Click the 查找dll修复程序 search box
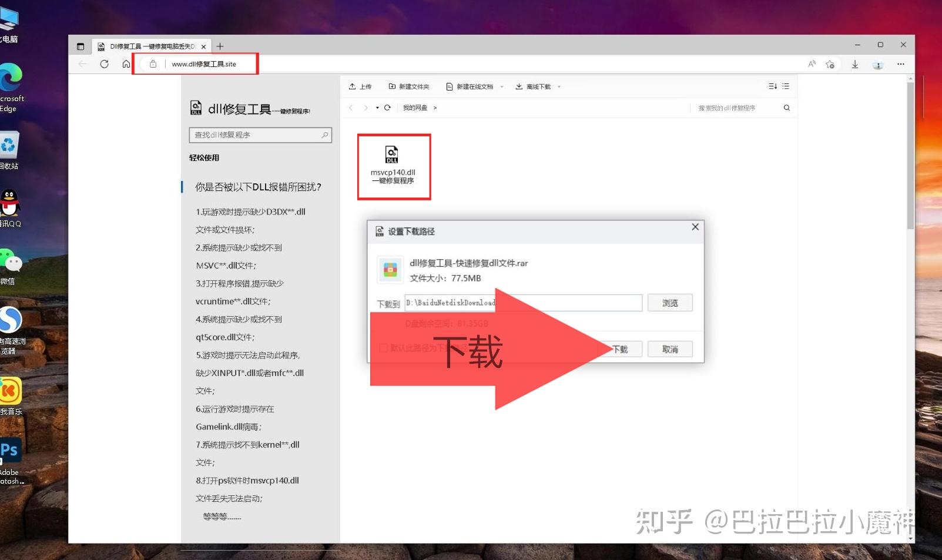Screen dimensions: 942x560 tap(260, 135)
